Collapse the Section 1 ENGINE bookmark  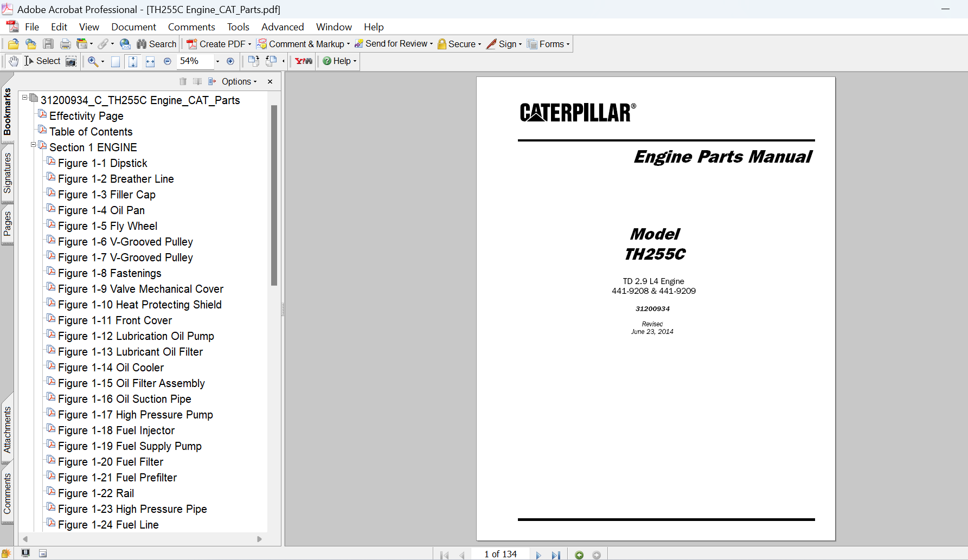pyautogui.click(x=34, y=145)
